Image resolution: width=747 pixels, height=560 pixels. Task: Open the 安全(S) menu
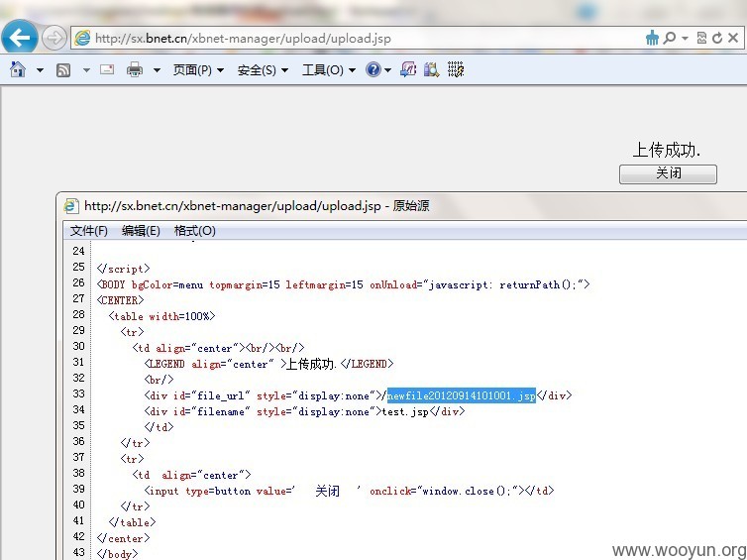coord(263,70)
